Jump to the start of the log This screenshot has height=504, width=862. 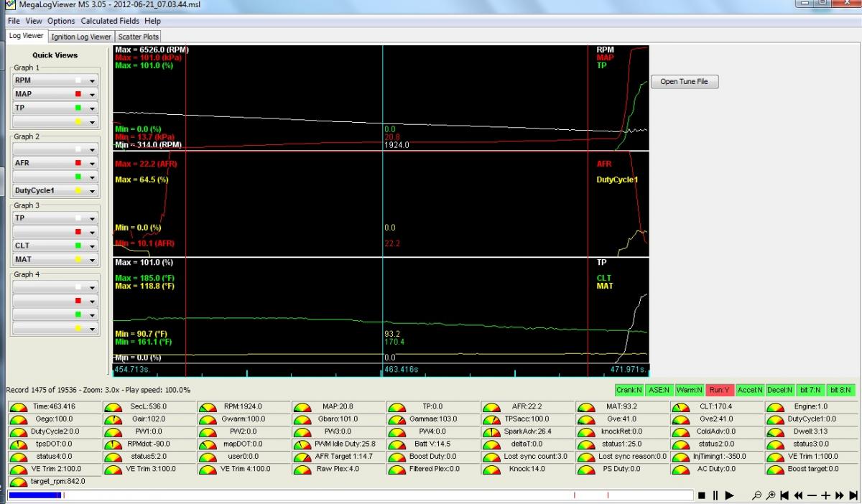coord(784,495)
